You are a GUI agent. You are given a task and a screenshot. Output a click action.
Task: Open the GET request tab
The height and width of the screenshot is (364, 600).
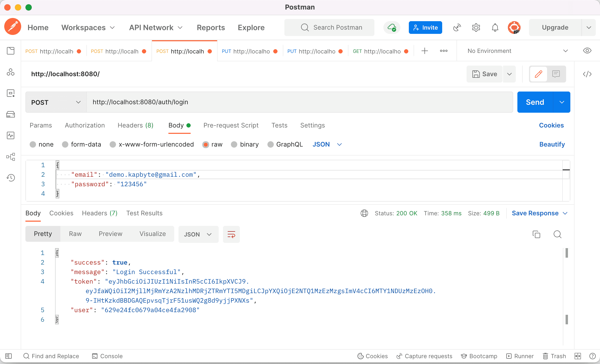(x=377, y=51)
